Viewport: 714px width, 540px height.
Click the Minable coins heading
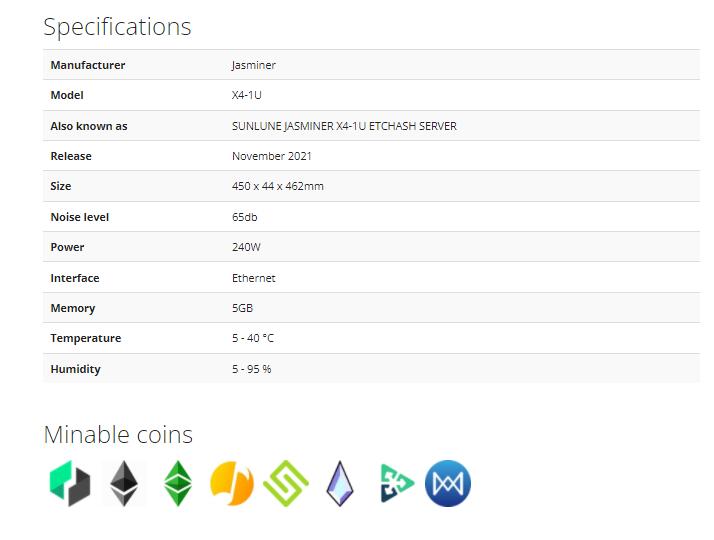[x=118, y=434]
